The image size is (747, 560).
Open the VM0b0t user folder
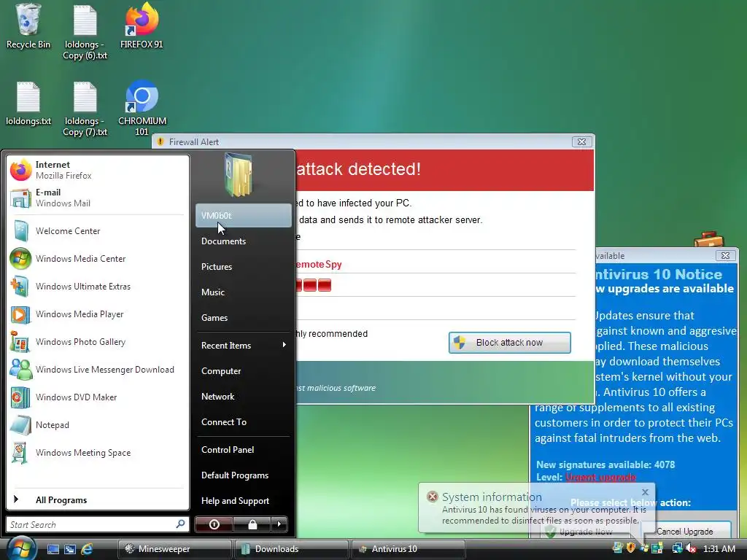[243, 215]
